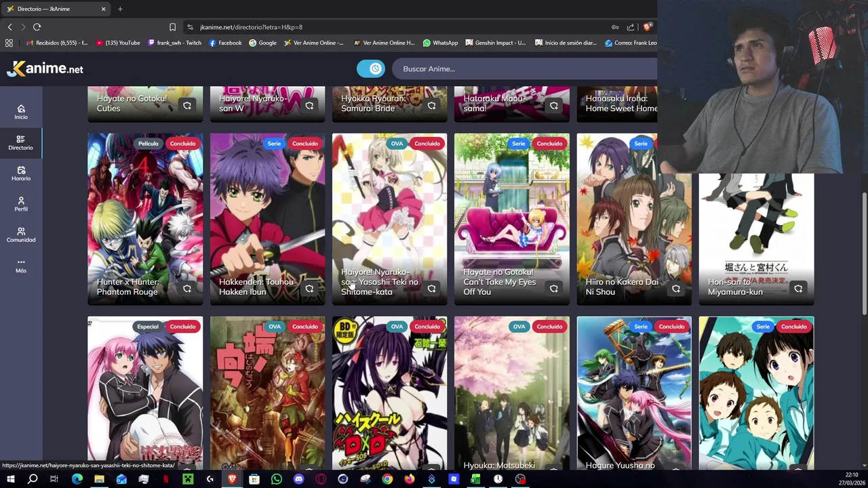This screenshot has width=868, height=488.
Task: Open the Horario schedule sidebar icon
Action: (x=21, y=174)
